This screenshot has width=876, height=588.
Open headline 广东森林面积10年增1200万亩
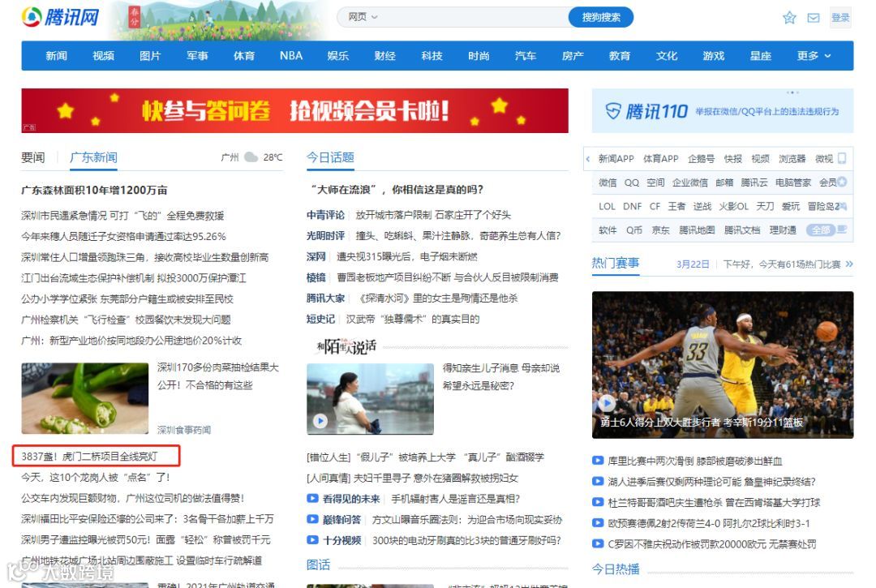(x=94, y=191)
